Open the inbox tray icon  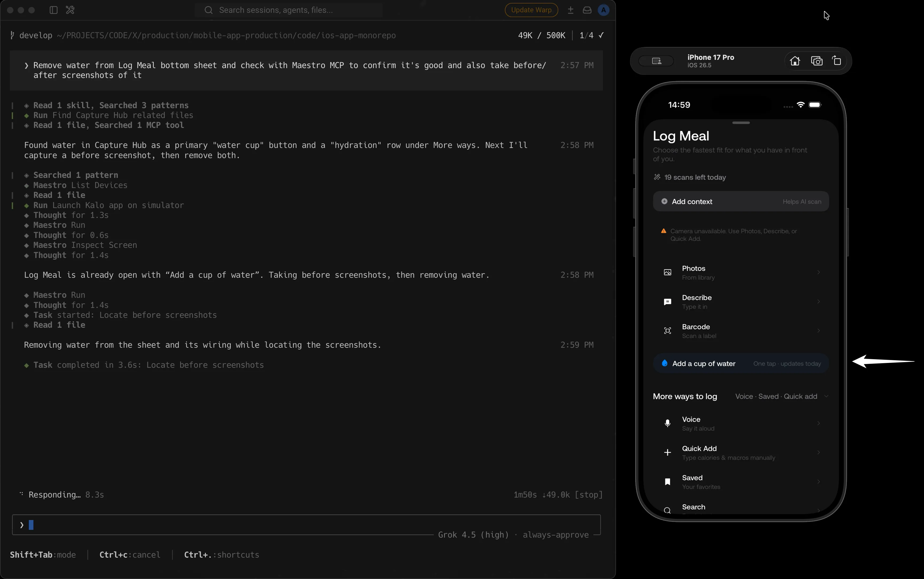pos(587,10)
